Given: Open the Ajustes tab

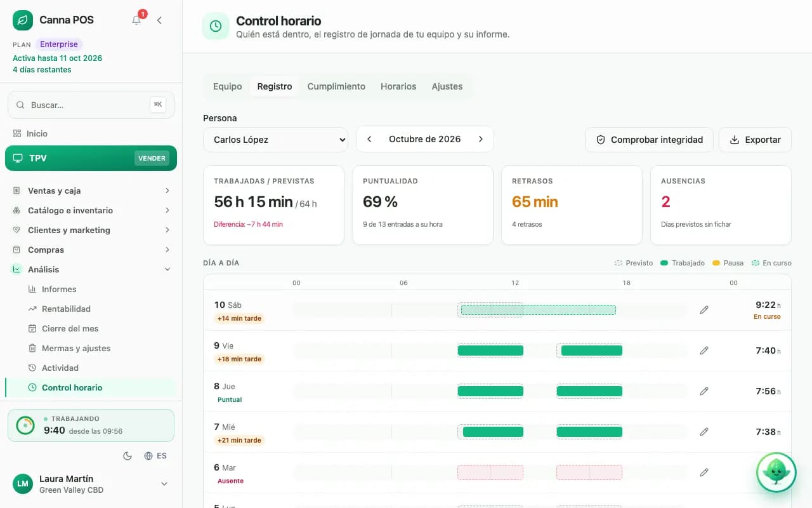Looking at the screenshot, I should (x=447, y=86).
